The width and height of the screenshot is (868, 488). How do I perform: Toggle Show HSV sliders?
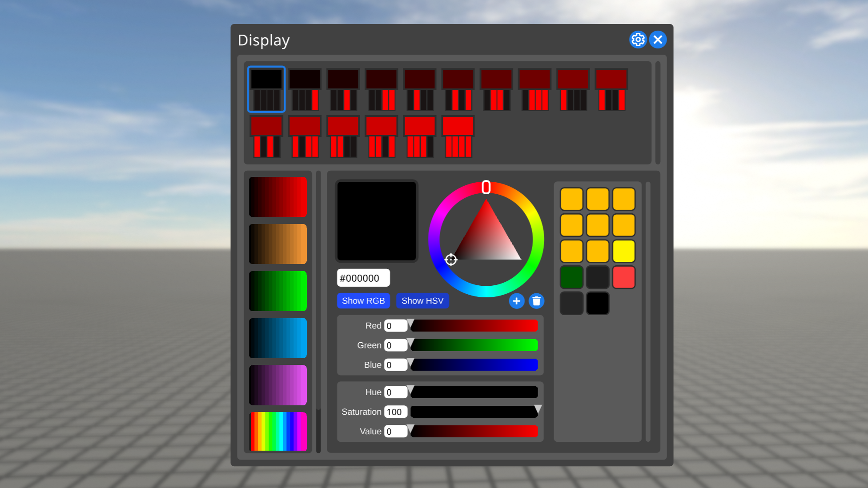coord(422,301)
